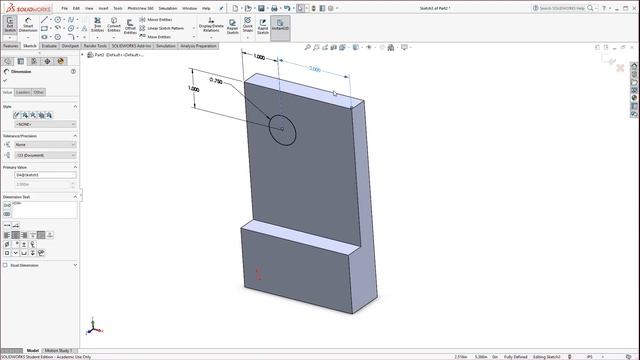Screen dimensions: 640x360
Task: Click the Search SOLIDWORKS Help field
Action: coord(562,8)
